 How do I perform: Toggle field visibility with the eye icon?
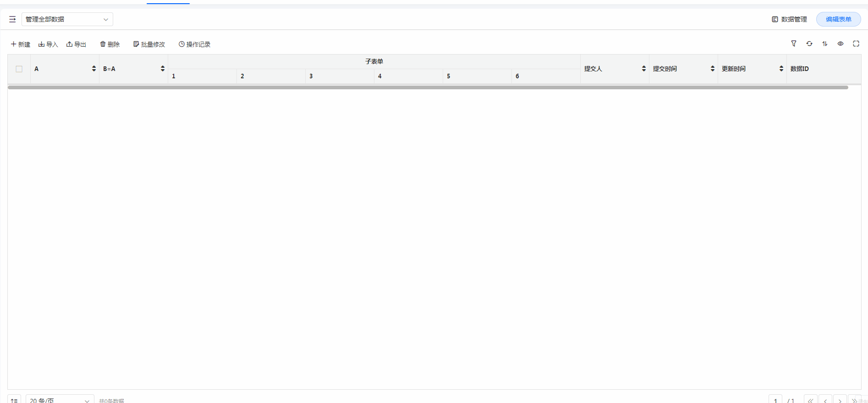coord(841,44)
